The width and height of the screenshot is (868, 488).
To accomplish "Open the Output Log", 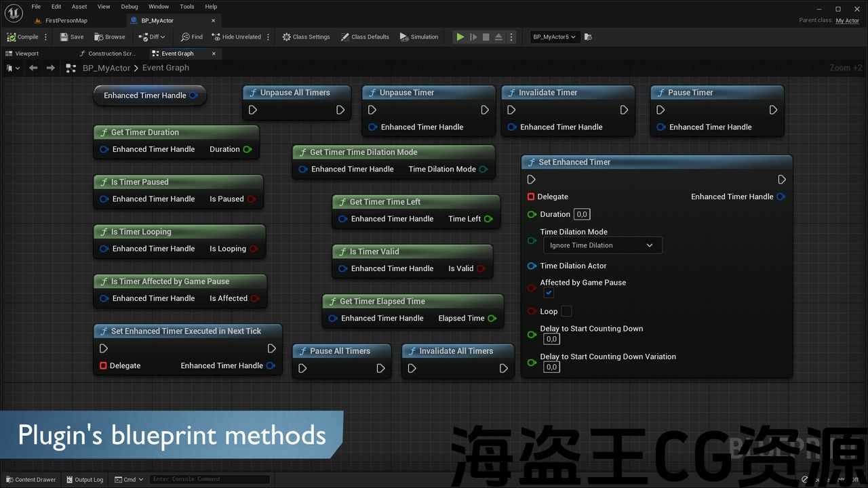I will [85, 480].
